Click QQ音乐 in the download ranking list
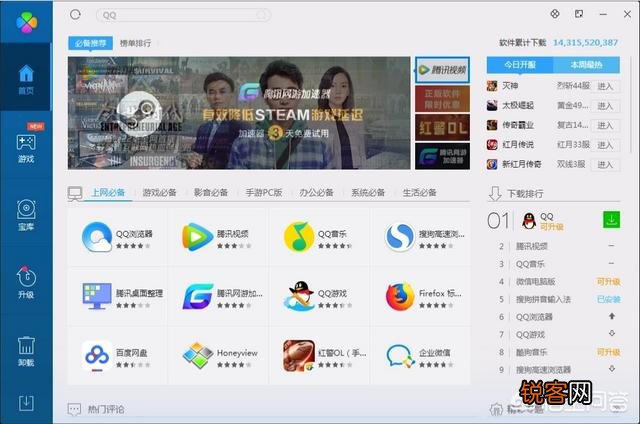Image resolution: width=640 pixels, height=424 pixels. (x=530, y=264)
